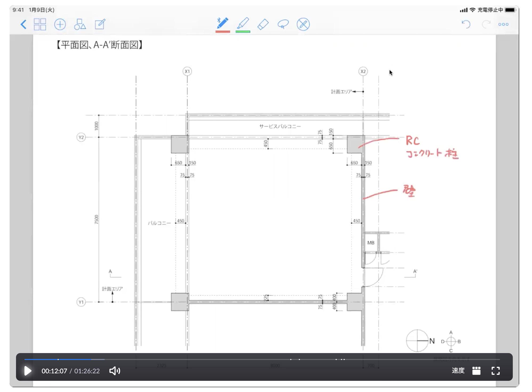Click the Wi-Fi status icon
Screen dimensions: 532x392
(x=473, y=10)
